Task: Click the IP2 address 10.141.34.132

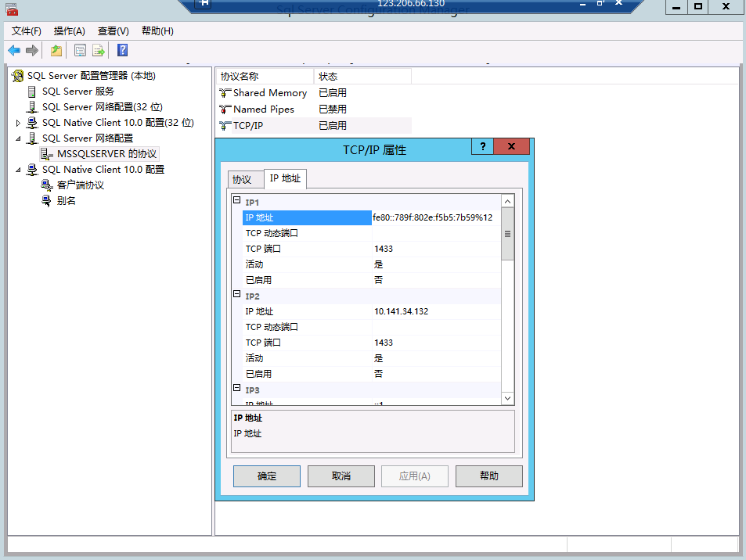Action: coord(436,311)
